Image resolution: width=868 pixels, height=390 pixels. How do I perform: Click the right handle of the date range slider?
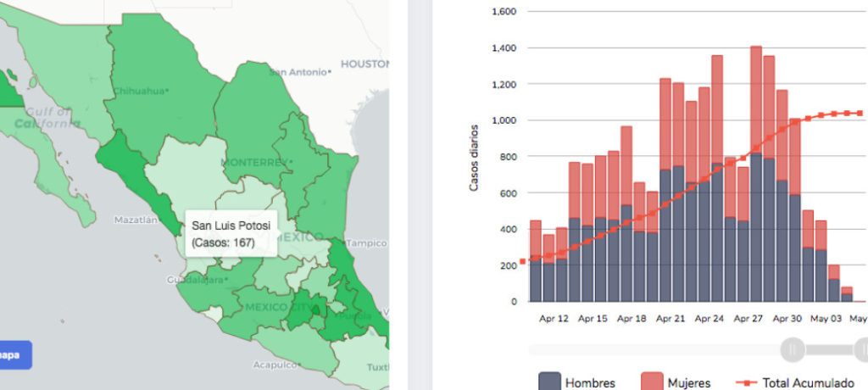(862, 348)
